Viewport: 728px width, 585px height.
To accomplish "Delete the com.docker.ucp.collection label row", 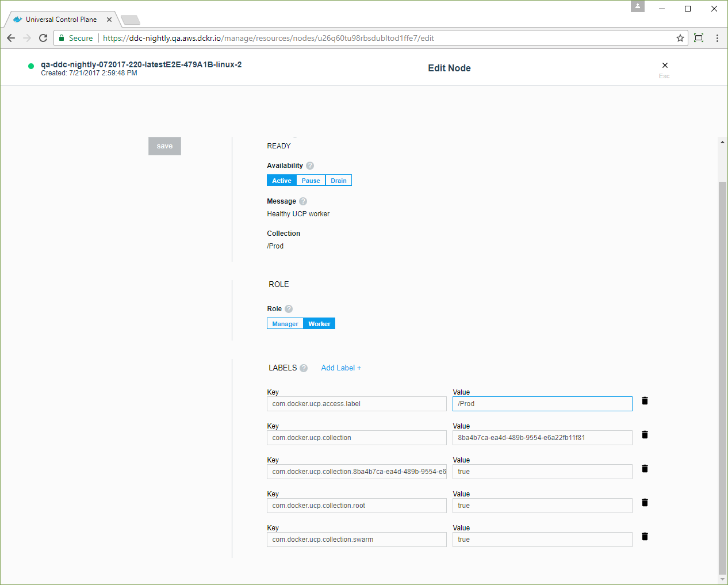I will 645,435.
